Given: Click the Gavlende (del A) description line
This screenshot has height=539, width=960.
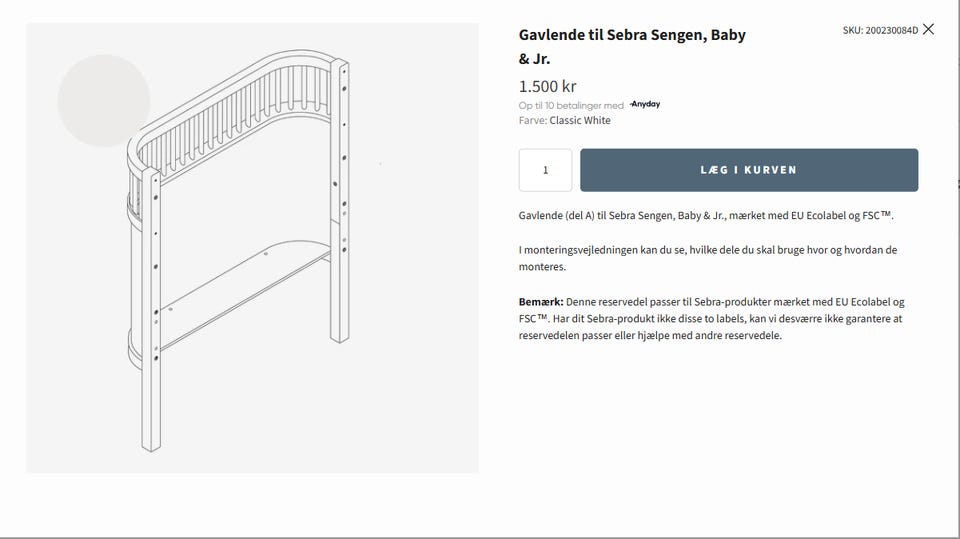Looking at the screenshot, I should click(x=705, y=216).
